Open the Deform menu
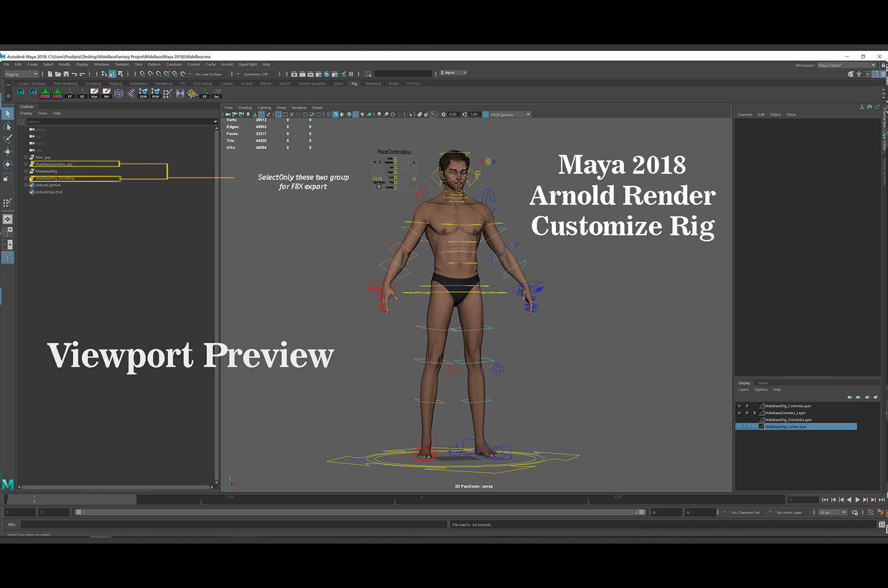 point(154,64)
